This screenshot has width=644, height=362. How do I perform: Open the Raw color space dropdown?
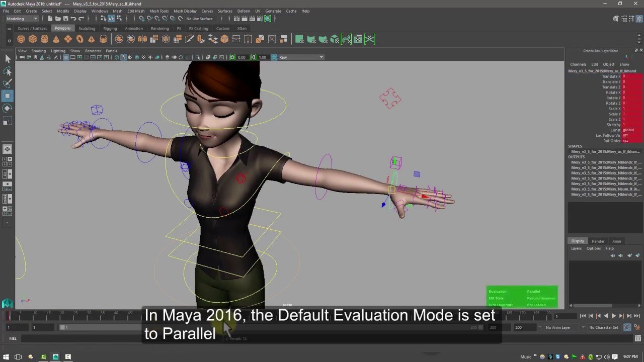coord(301,57)
